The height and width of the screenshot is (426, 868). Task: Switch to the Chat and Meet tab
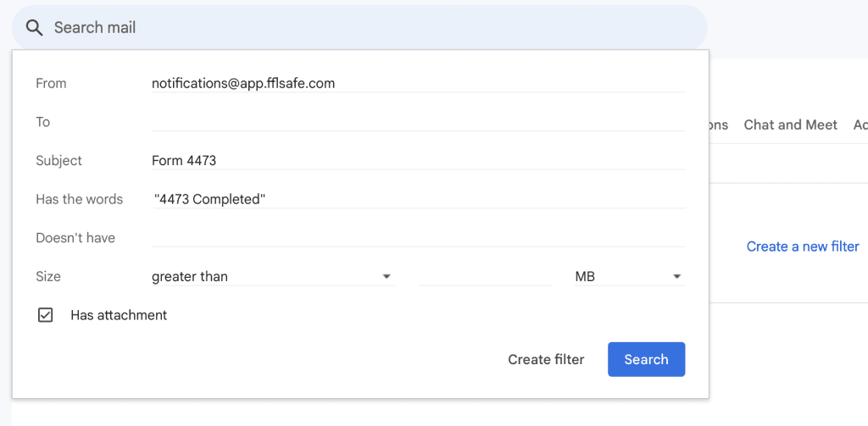point(790,124)
